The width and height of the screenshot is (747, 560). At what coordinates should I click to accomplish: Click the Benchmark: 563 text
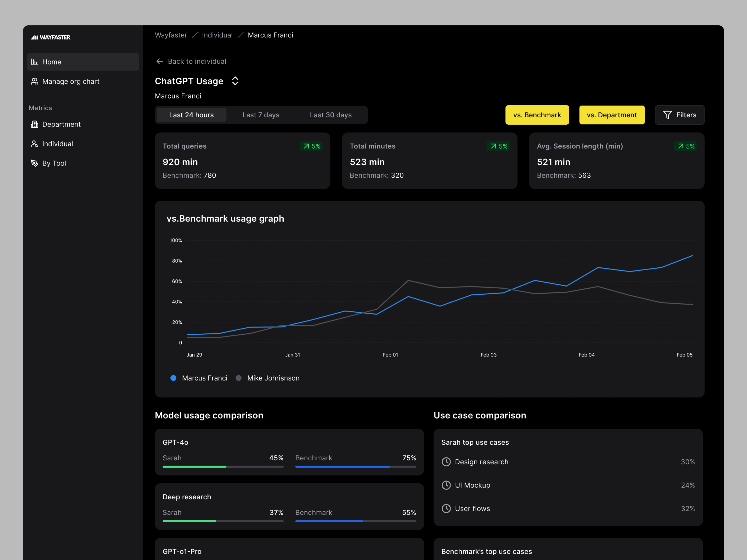(x=564, y=175)
